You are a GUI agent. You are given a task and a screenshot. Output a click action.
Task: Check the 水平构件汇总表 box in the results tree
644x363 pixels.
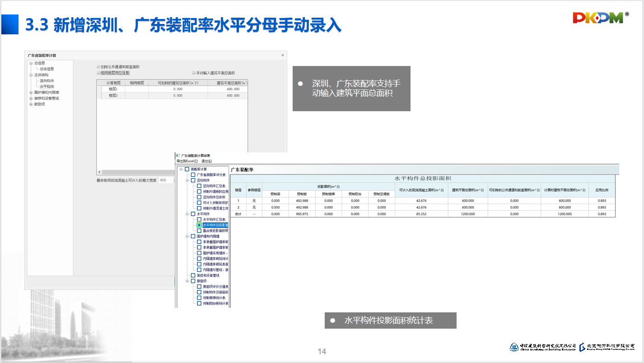pos(199,219)
